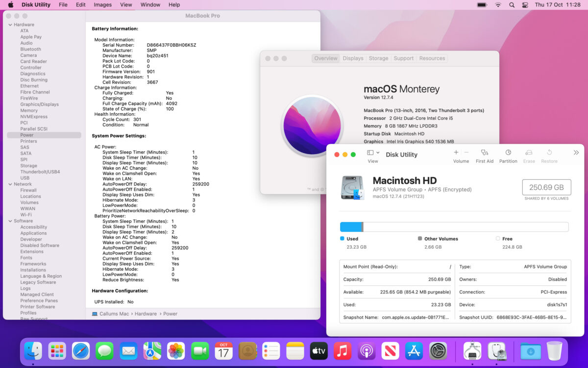Switch to the Storage tab in About This Mac
The width and height of the screenshot is (588, 368).
click(x=379, y=58)
